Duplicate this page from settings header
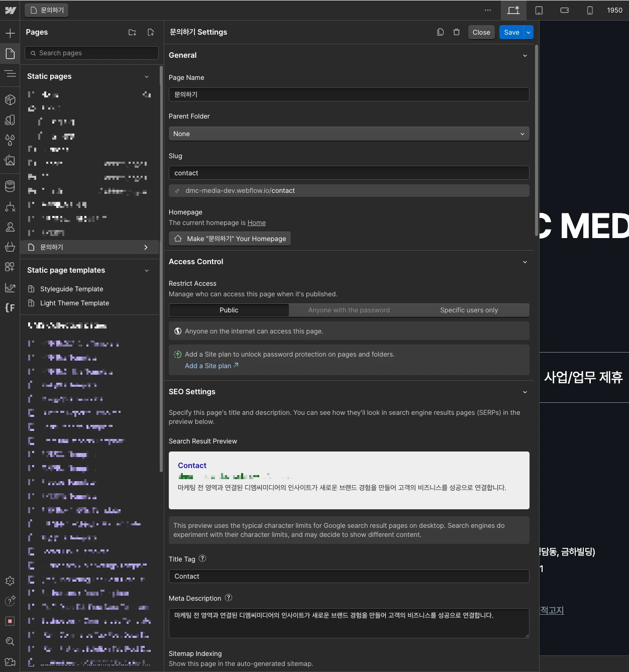The height and width of the screenshot is (672, 629). [441, 32]
